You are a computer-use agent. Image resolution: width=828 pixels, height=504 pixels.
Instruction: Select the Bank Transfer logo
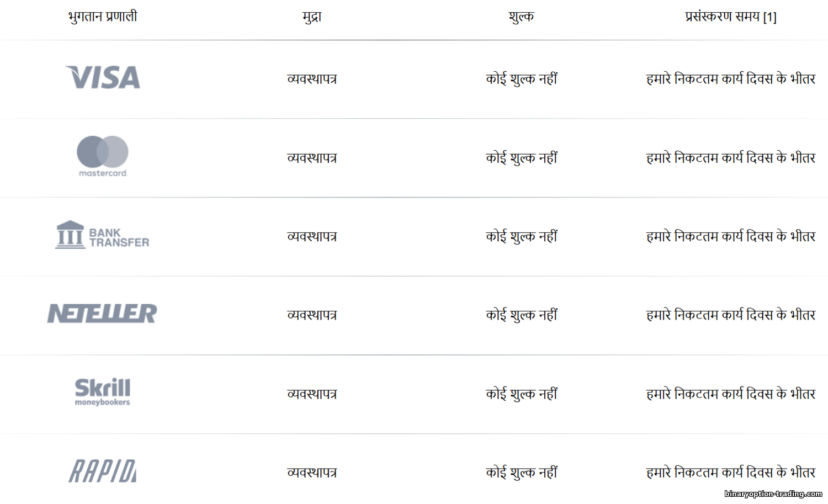[103, 236]
